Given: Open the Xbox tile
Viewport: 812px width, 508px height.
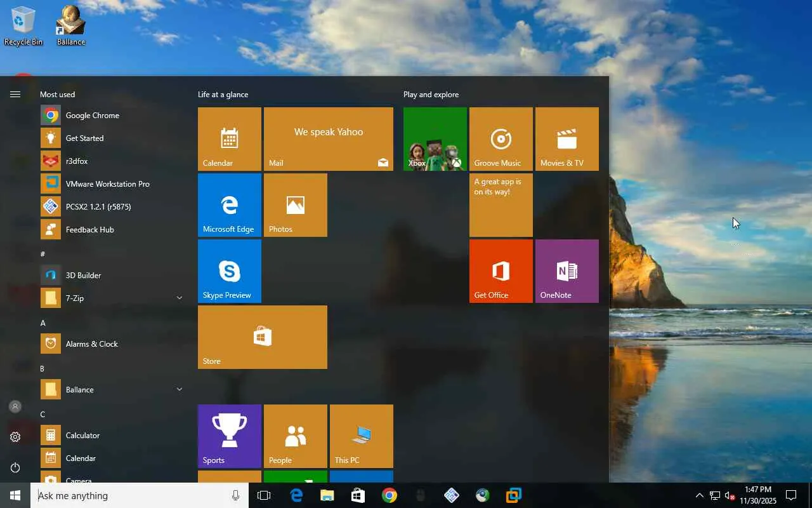Looking at the screenshot, I should 435,139.
